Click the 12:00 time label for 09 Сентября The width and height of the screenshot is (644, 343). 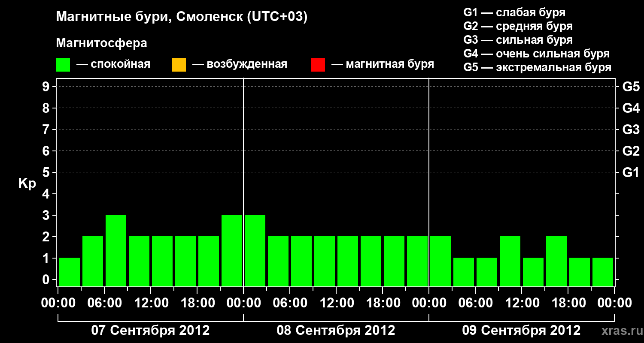tap(522, 303)
